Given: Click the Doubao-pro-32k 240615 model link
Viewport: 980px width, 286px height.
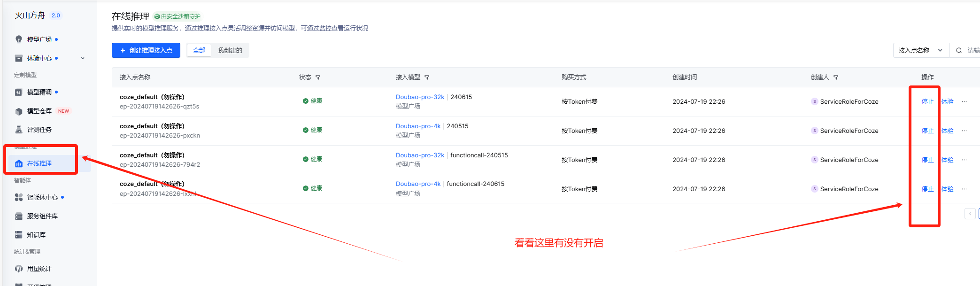Looking at the screenshot, I should (420, 97).
